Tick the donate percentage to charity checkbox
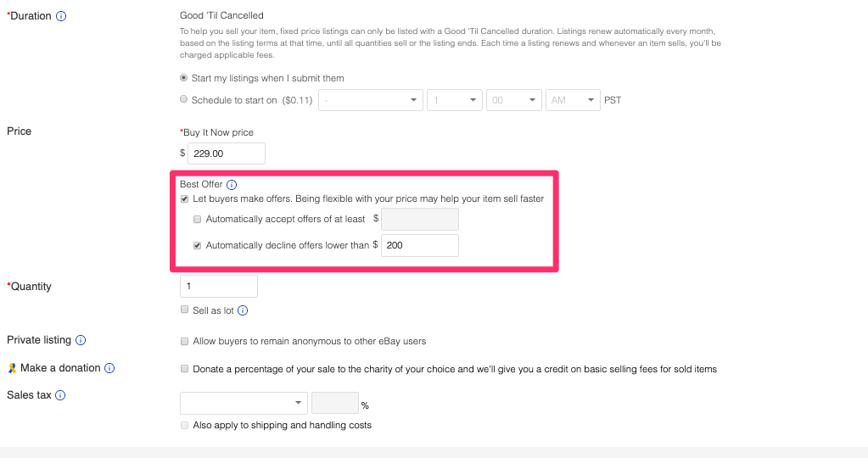Screen dimensions: 868x458 (185, 369)
